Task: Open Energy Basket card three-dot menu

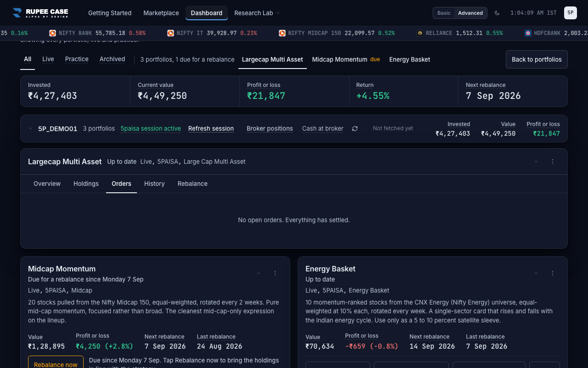Action: click(x=553, y=273)
